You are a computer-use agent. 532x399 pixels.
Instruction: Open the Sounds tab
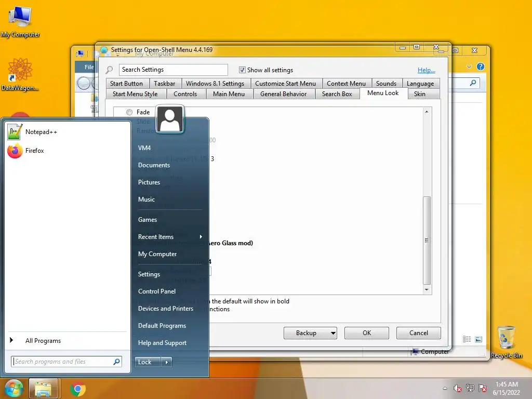pyautogui.click(x=386, y=84)
